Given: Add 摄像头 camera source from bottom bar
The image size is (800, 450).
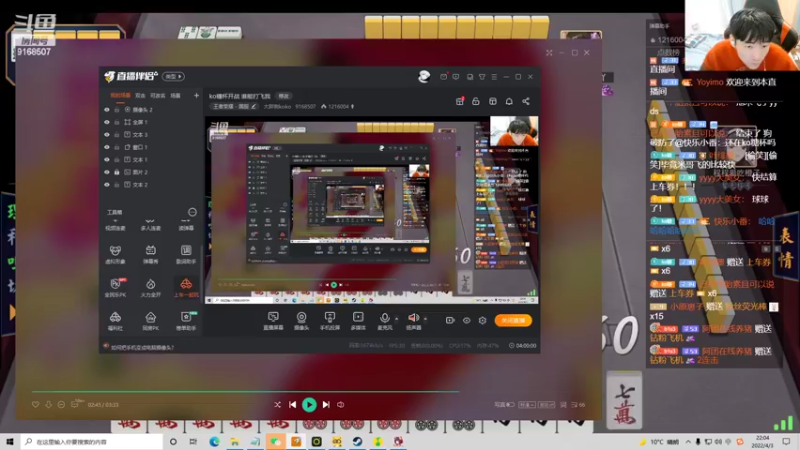Looking at the screenshot, I should pos(302,321).
